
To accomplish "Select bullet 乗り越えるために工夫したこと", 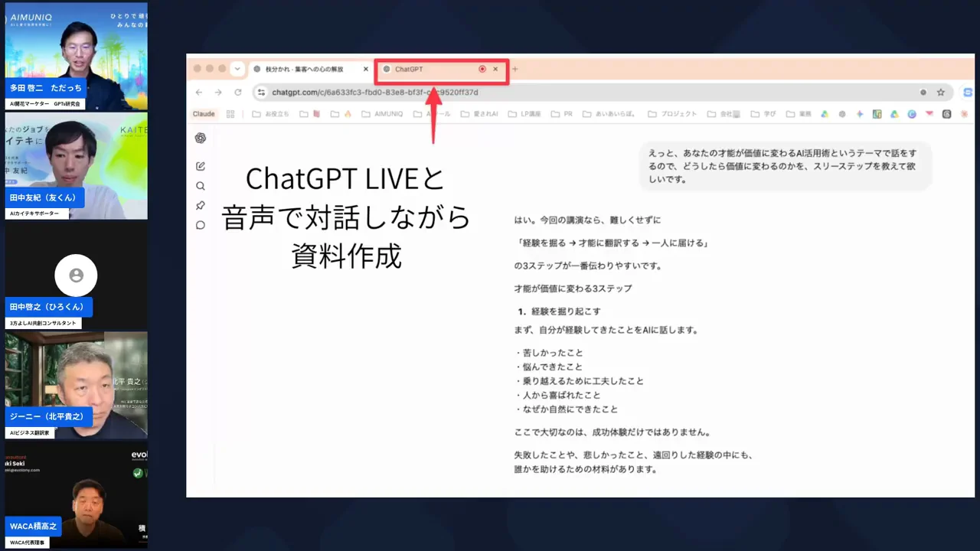I will click(x=580, y=381).
